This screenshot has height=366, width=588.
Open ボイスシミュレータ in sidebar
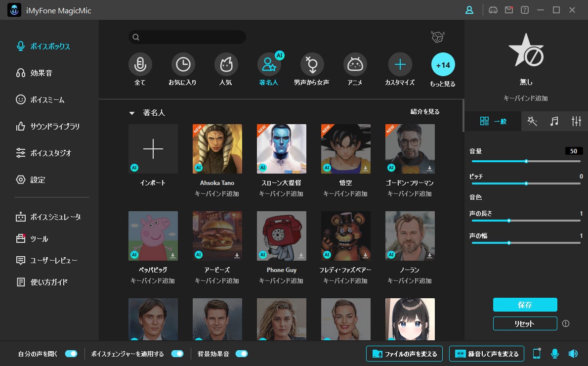pos(48,217)
